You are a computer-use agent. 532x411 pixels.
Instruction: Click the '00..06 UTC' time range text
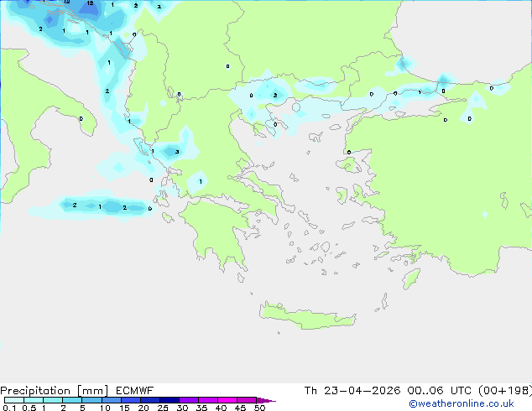coord(440,391)
